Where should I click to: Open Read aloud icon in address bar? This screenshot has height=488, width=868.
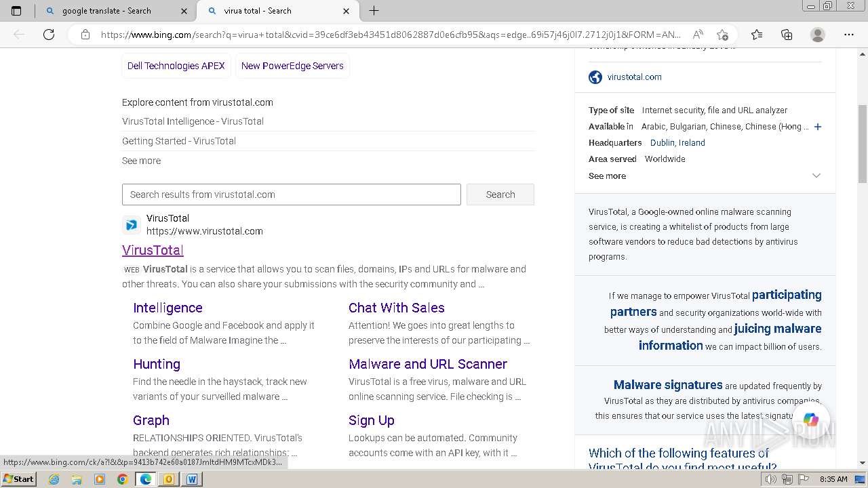(697, 35)
